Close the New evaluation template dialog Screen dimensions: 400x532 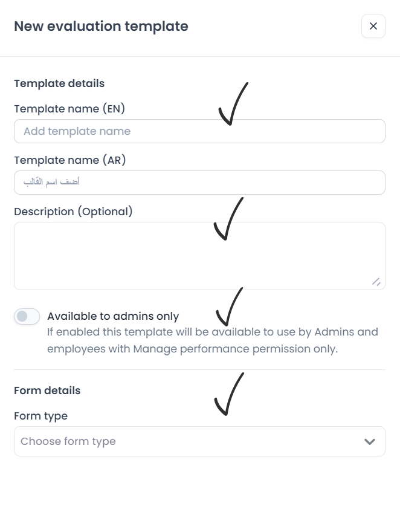[x=373, y=26]
